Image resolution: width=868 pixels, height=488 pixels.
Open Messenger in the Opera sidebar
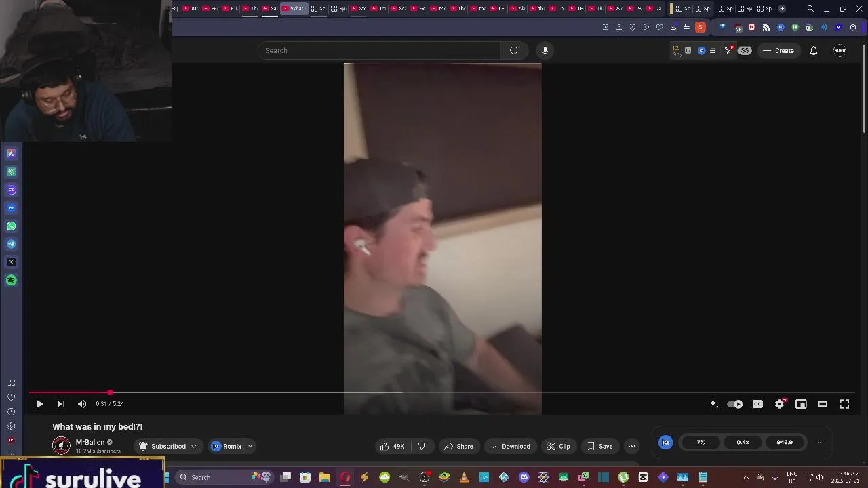click(11, 208)
